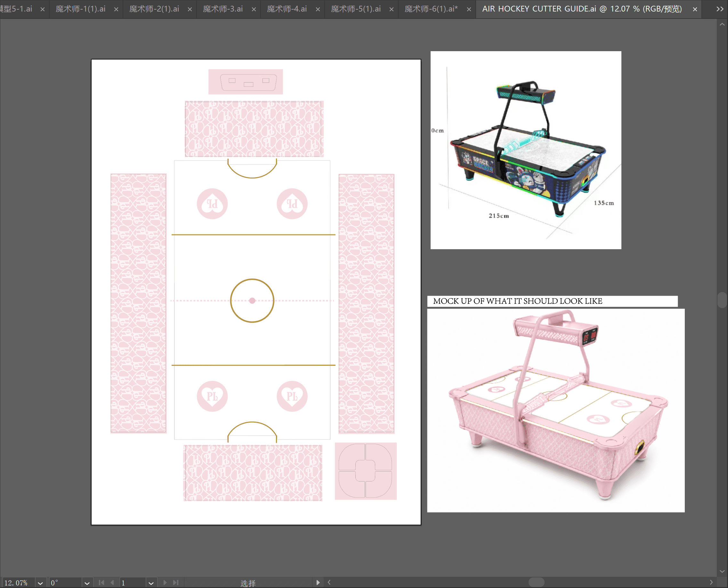Viewport: 728px width, 588px height.
Task: Click the horizontal scrollbar thumb
Action: click(537, 582)
